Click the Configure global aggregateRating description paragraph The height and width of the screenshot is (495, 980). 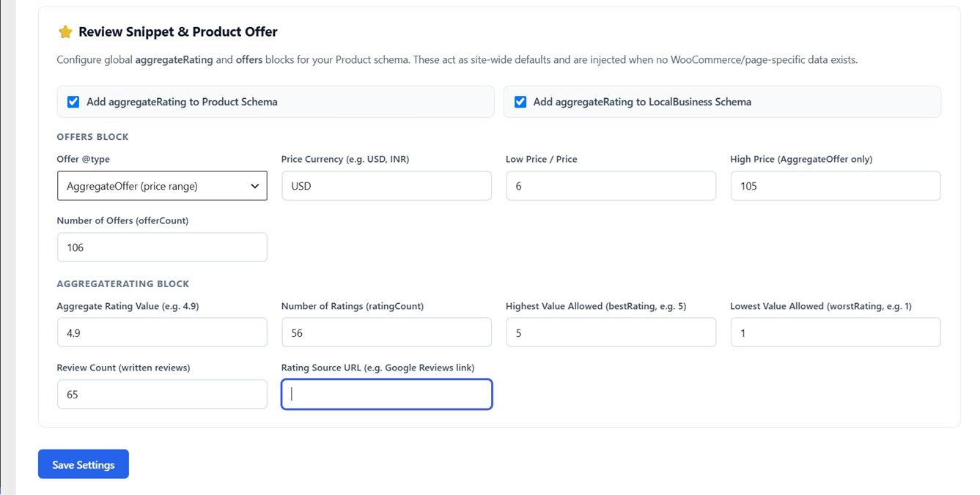(x=457, y=59)
